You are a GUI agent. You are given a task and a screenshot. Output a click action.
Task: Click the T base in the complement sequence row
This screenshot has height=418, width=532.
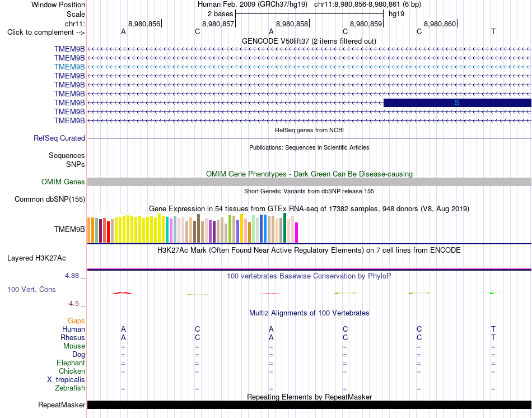[493, 32]
